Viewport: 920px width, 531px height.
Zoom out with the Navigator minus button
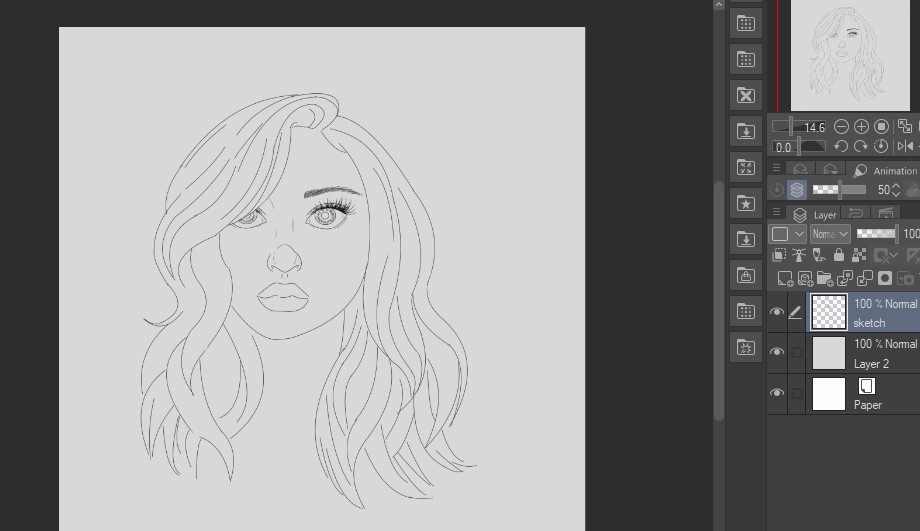pos(841,127)
